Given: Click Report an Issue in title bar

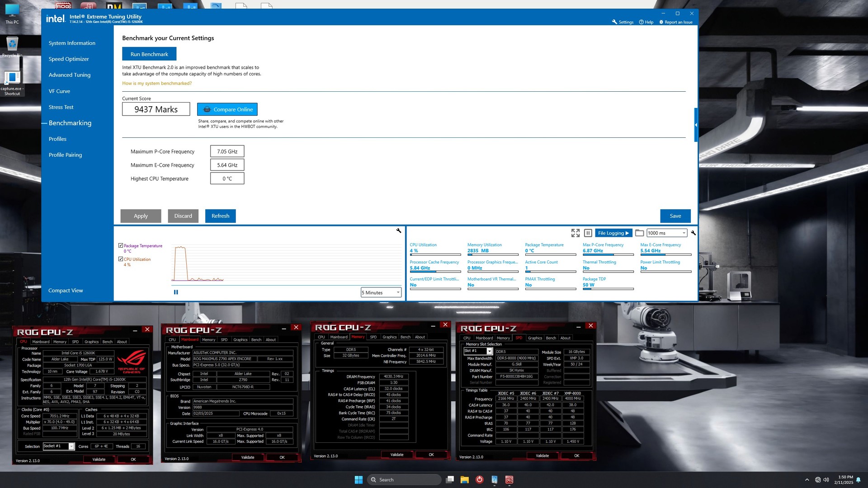Looking at the screenshot, I should click(676, 22).
